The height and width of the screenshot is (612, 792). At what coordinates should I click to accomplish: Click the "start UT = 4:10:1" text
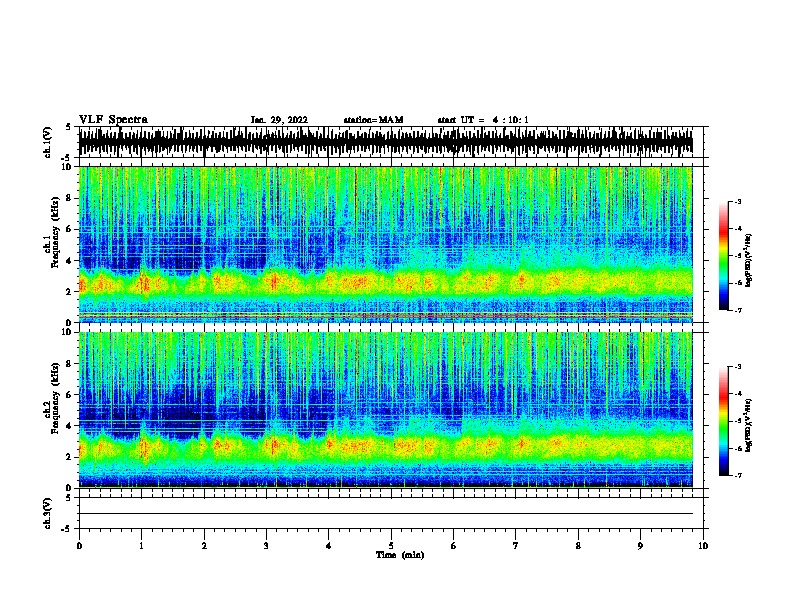pyautogui.click(x=483, y=120)
